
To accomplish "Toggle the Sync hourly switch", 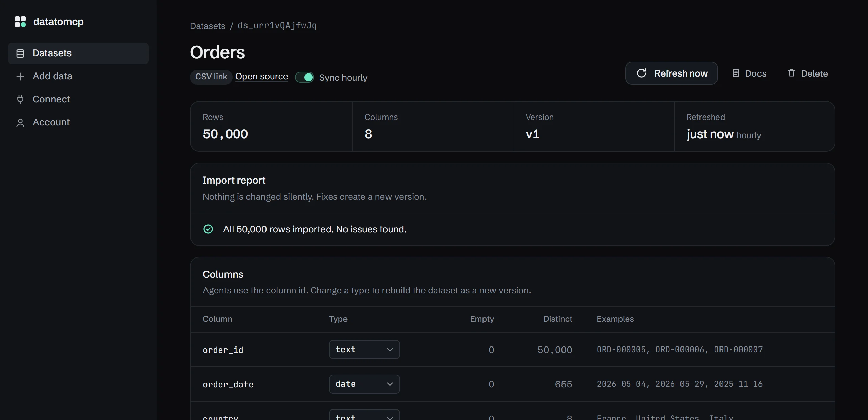I will coord(304,77).
